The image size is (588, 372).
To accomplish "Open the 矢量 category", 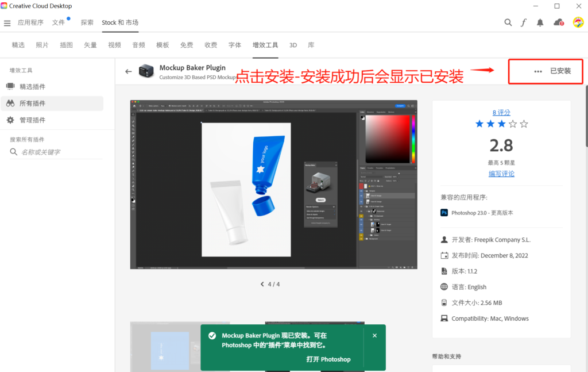I will tap(90, 45).
